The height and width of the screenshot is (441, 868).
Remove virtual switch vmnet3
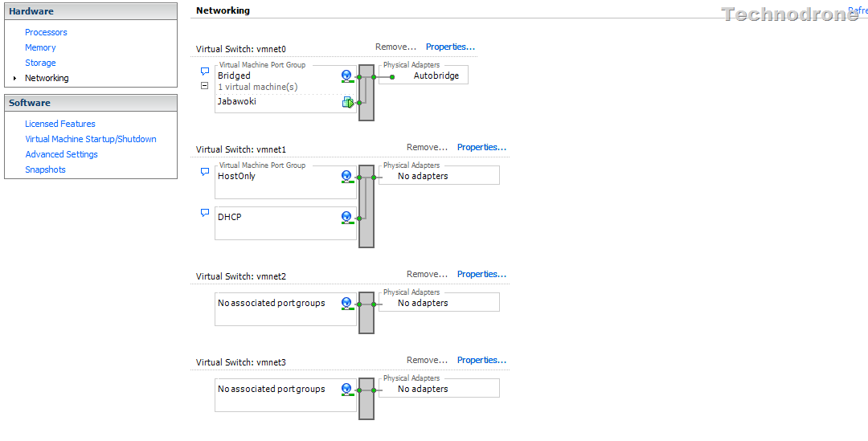click(427, 360)
